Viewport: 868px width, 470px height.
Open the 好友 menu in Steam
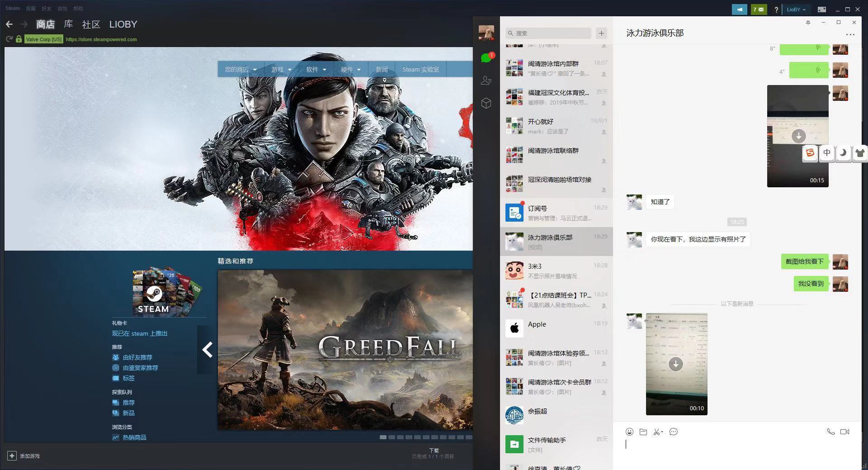(x=46, y=8)
